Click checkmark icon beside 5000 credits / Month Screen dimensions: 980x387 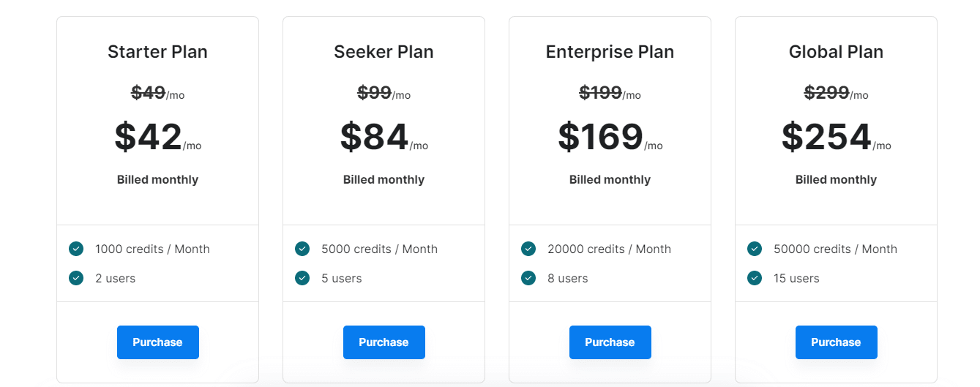(302, 249)
